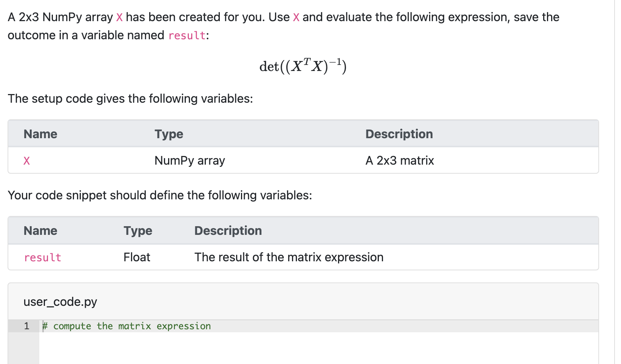Click the X code variable in the task description
The height and width of the screenshot is (364, 621).
119,17
